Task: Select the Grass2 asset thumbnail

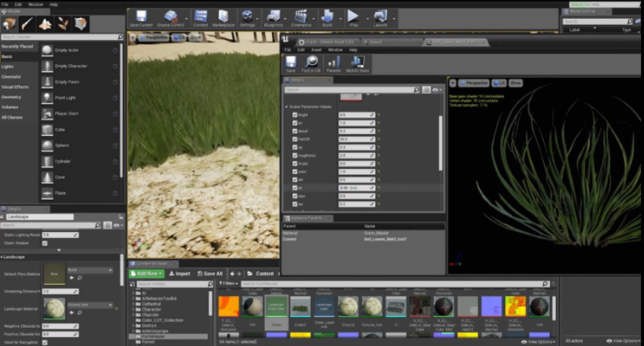Action: [x=301, y=307]
